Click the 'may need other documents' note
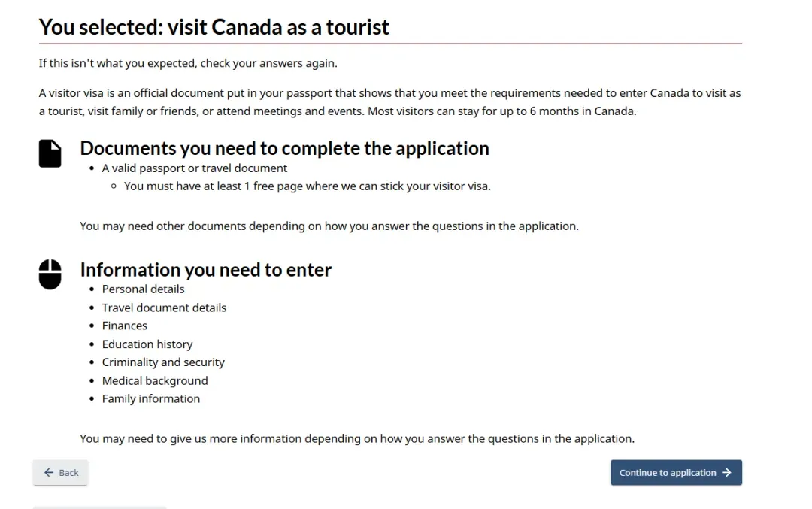The image size is (812, 509). [x=329, y=226]
